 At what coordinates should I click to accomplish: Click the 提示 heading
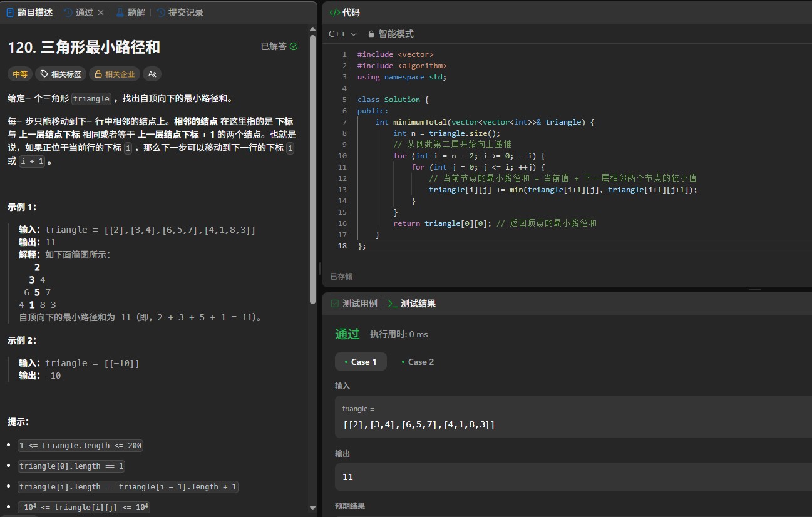click(x=18, y=422)
